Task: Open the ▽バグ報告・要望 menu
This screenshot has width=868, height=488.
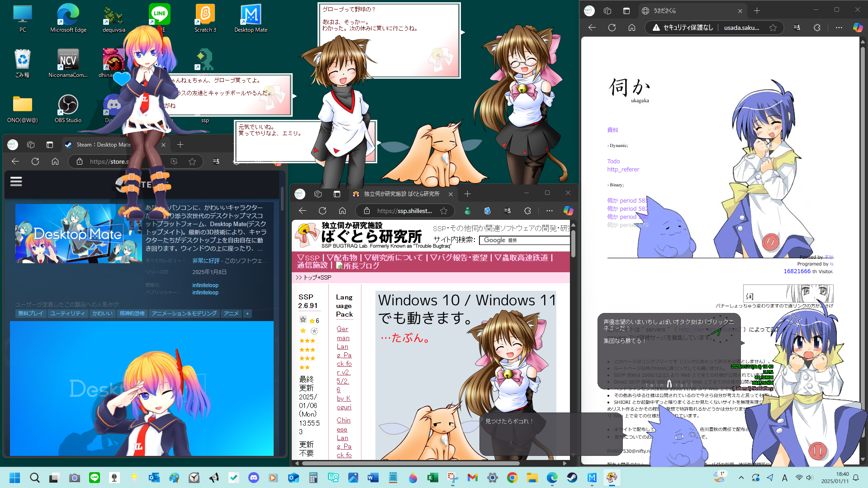Action: point(459,257)
